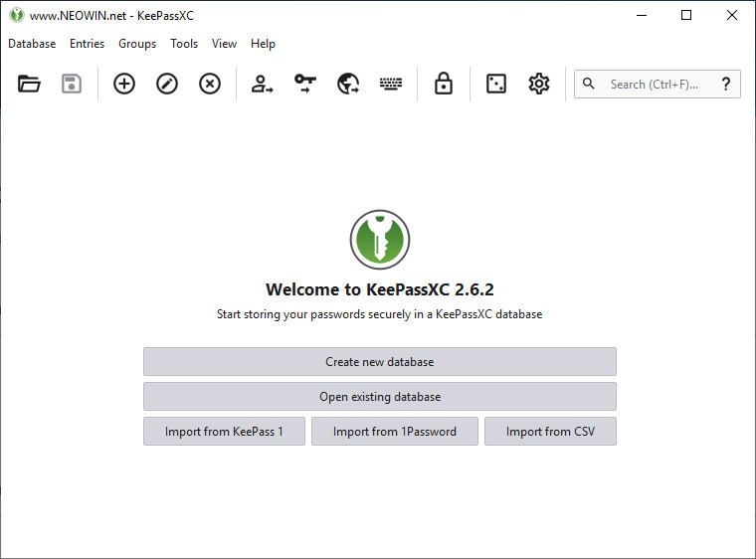This screenshot has width=756, height=559.
Task: Open the Database menu
Action: [x=32, y=44]
